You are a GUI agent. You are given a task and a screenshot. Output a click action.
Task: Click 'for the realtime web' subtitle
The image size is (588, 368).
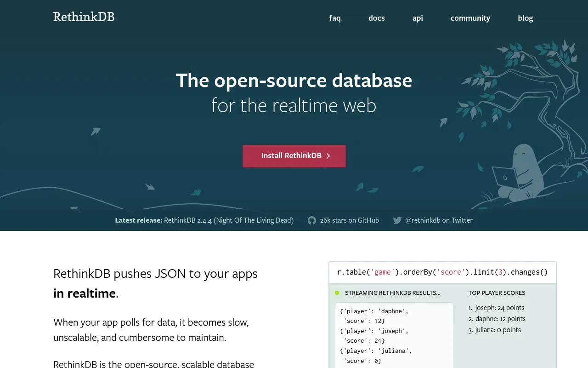coord(294,105)
